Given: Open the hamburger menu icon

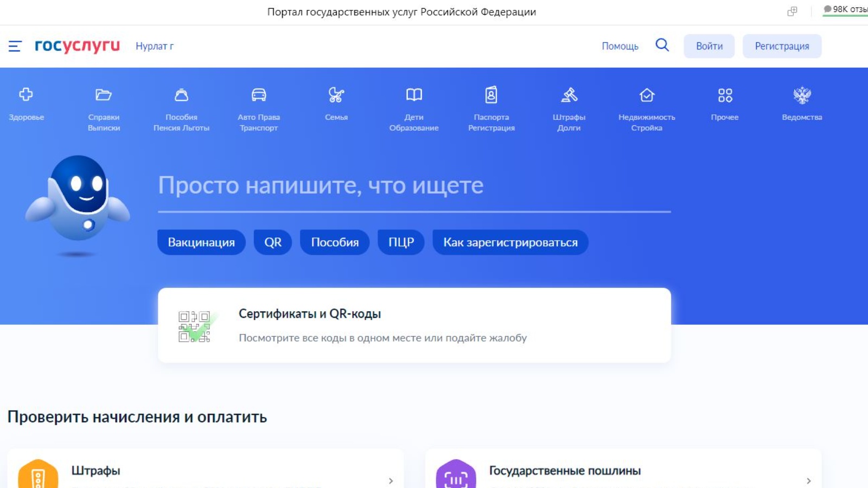Looking at the screenshot, I should tap(15, 46).
